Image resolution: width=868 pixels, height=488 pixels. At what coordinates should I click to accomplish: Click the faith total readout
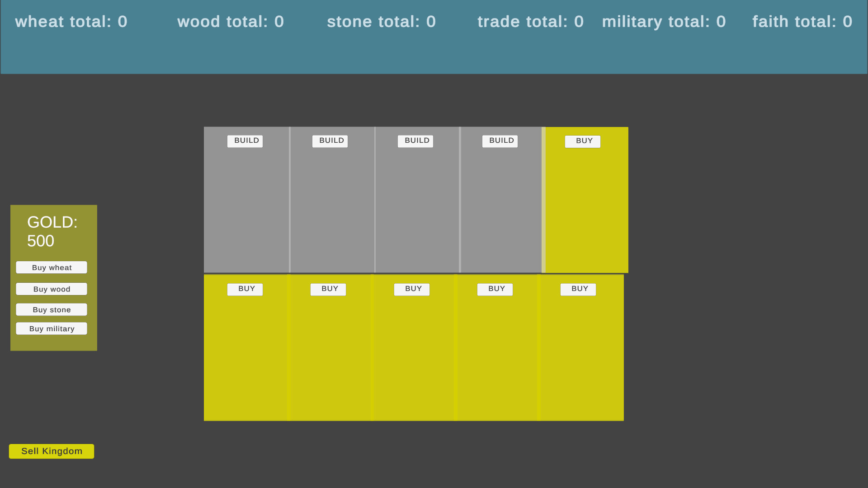[x=802, y=22]
